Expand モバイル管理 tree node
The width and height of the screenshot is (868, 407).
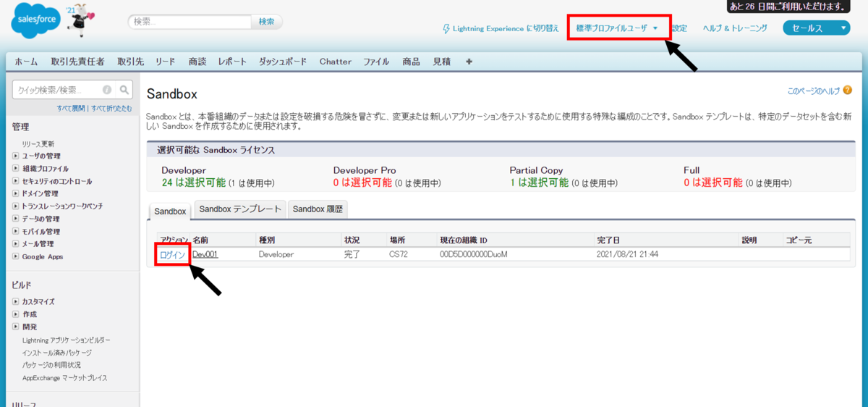click(16, 232)
